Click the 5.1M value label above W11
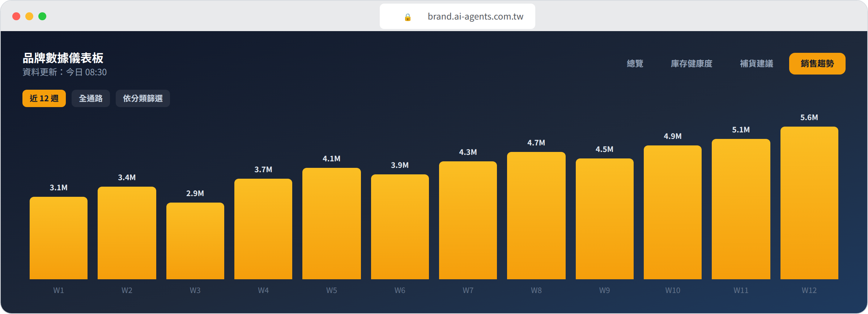 [x=741, y=130]
